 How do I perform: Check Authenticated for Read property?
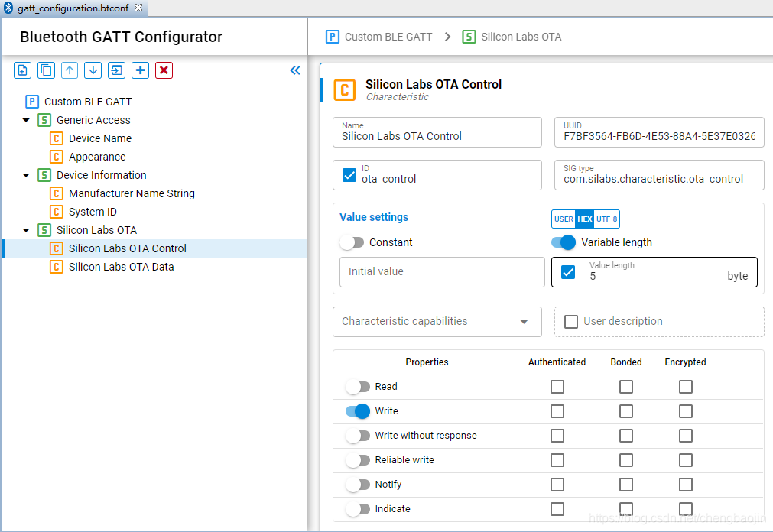(x=557, y=387)
